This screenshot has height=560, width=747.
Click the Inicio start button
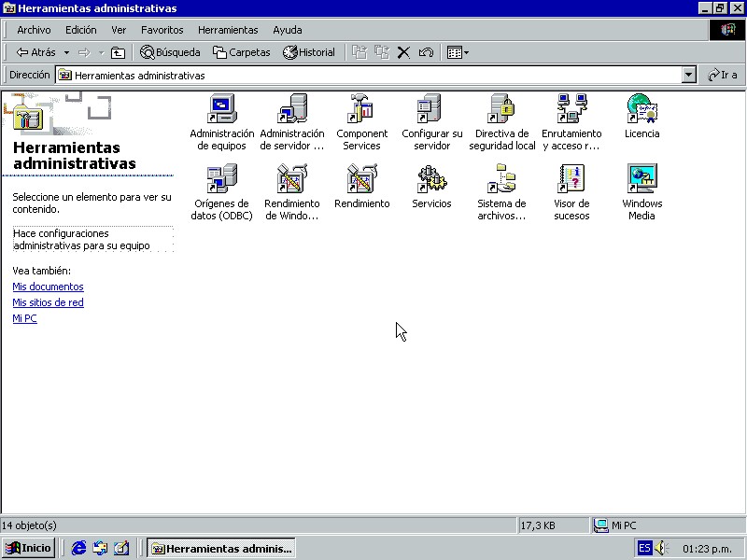(29, 548)
